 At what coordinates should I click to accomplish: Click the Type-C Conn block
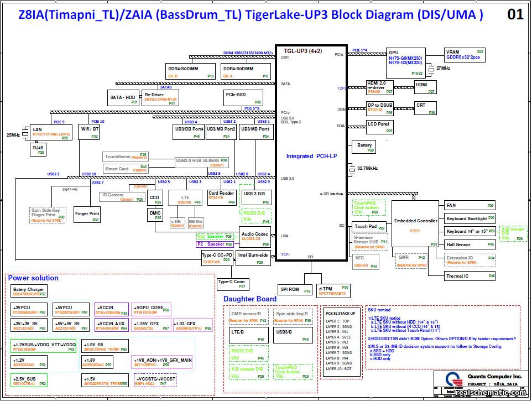233,284
